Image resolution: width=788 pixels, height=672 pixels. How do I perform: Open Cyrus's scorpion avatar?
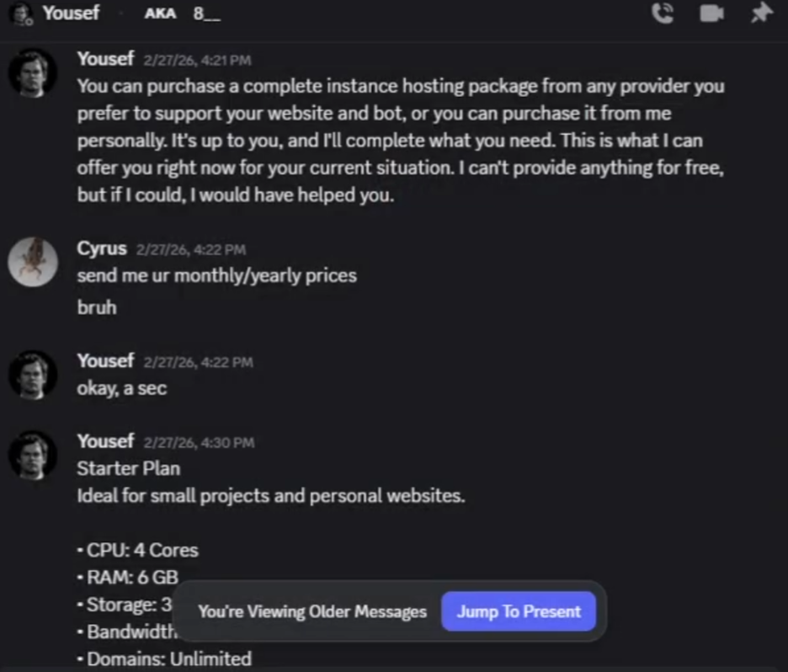point(33,262)
